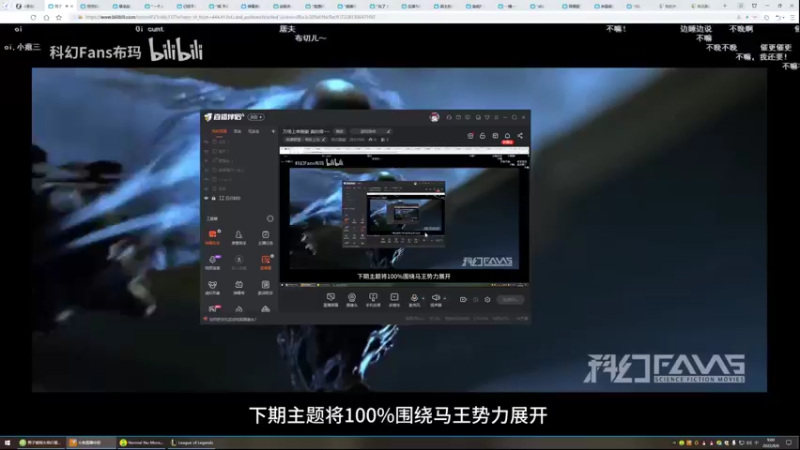Open the calendar task tool in toolbox

(265, 235)
